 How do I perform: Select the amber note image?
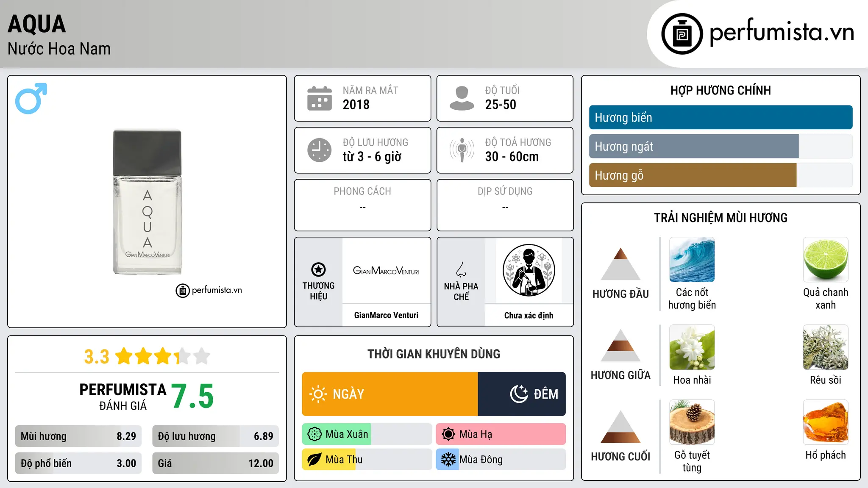[826, 422]
